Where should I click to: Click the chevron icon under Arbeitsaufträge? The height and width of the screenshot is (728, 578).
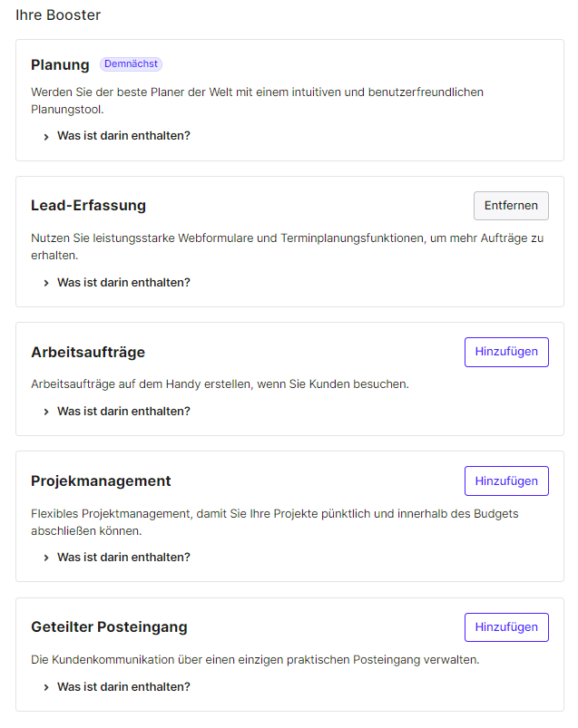[46, 412]
